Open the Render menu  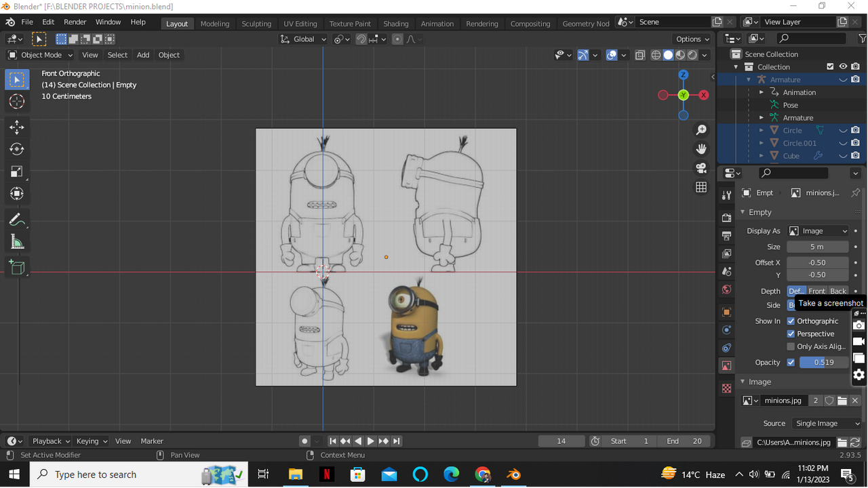point(75,22)
